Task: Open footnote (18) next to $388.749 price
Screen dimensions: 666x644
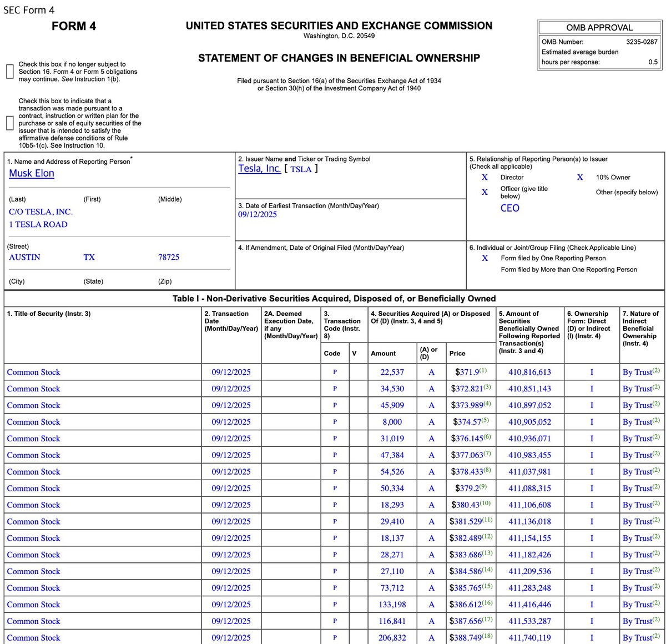Action: tap(487, 636)
